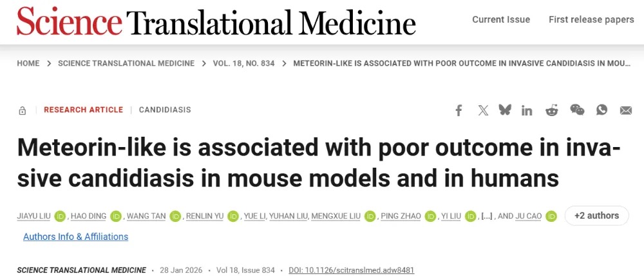The image size is (644, 276).
Task: Open Jiayu Liu's ORCID iD icon
Action: click(60, 216)
